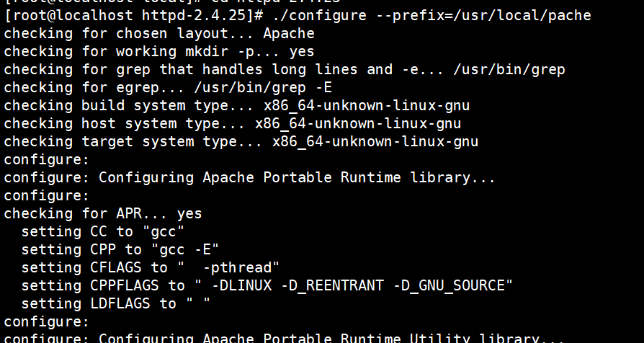644x343 pixels.
Task: Click 'Configuring Apache Portable Runtime library...' line
Action: pyautogui.click(x=250, y=178)
